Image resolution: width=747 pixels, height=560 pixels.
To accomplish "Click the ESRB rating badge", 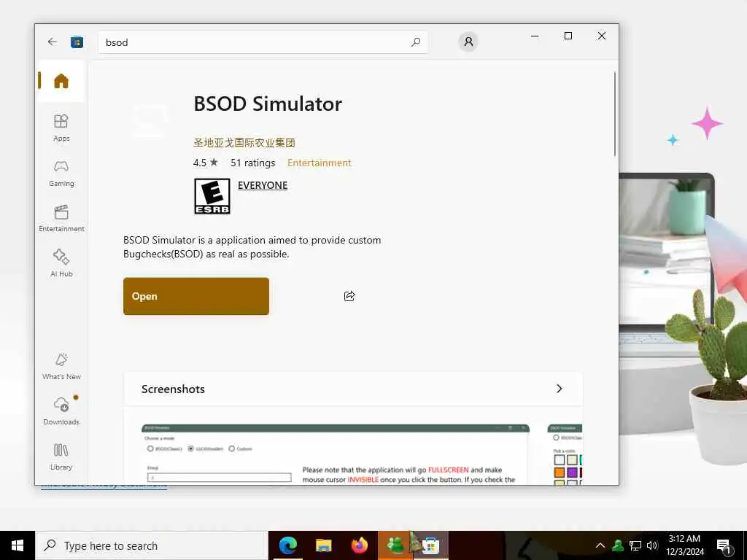I will [x=212, y=196].
